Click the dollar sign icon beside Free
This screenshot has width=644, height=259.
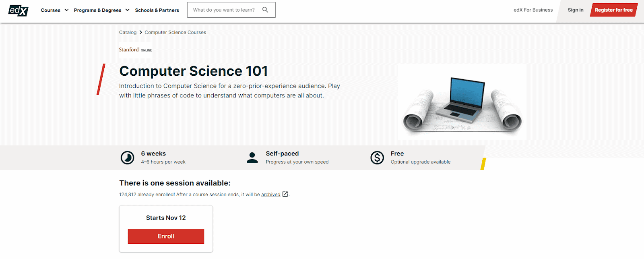(x=377, y=157)
